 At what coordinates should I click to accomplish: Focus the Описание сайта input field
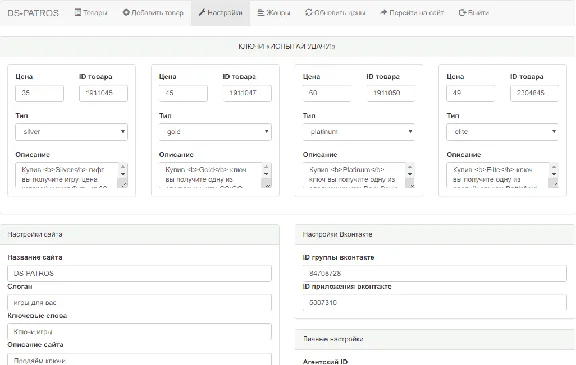[x=140, y=359]
